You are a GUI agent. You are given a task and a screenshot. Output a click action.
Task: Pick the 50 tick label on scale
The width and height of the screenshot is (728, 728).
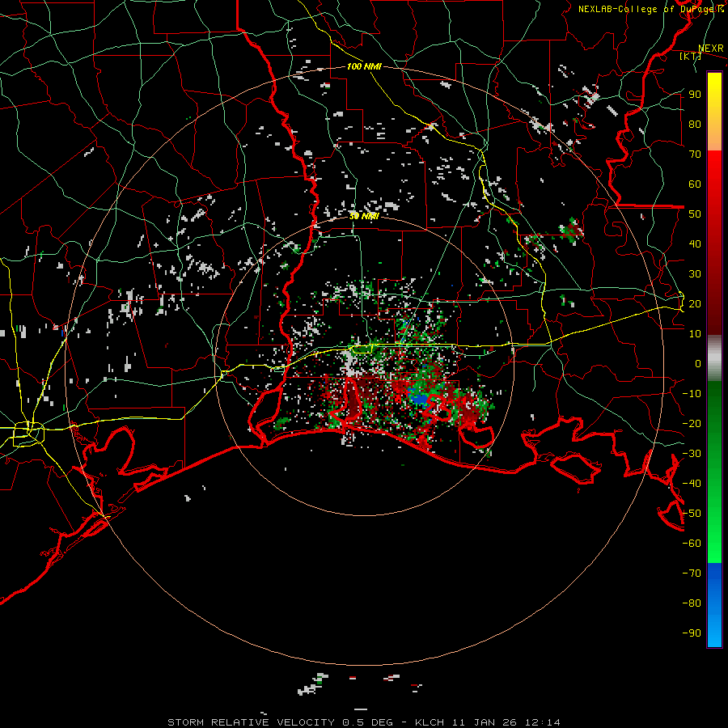click(x=695, y=214)
